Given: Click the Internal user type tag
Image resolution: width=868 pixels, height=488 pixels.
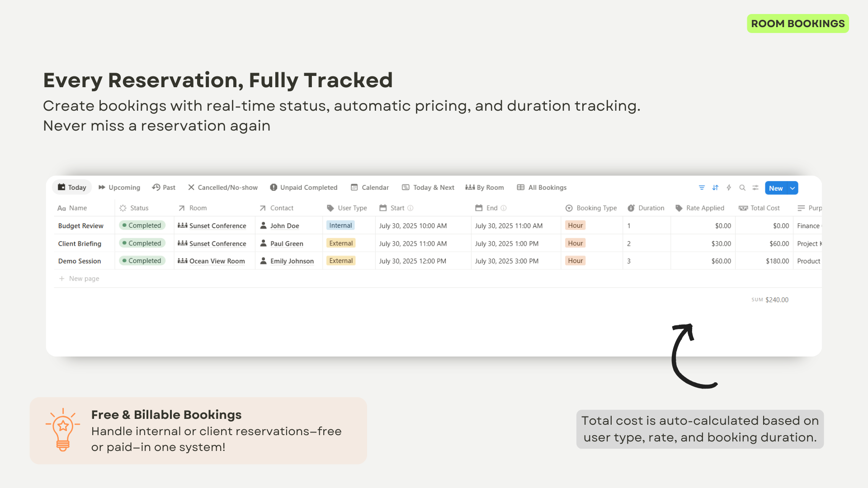Looking at the screenshot, I should point(340,225).
